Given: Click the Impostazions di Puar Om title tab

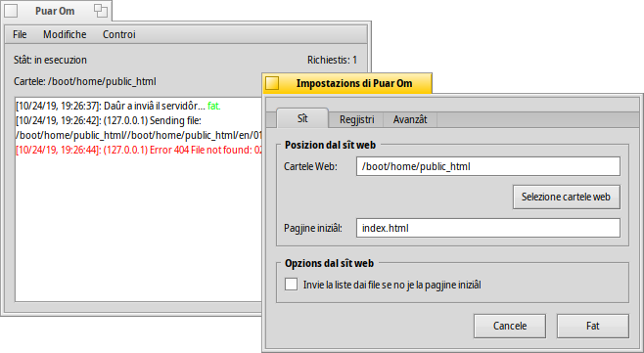Looking at the screenshot, I should [x=347, y=83].
